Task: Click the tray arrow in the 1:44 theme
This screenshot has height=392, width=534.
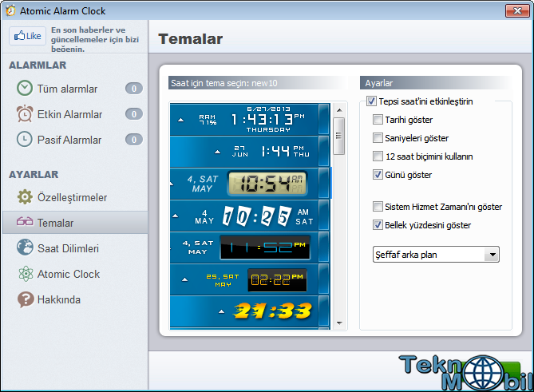Action: [217, 152]
